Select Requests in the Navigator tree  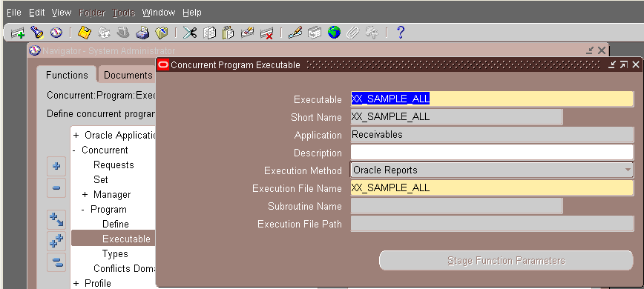(x=114, y=165)
